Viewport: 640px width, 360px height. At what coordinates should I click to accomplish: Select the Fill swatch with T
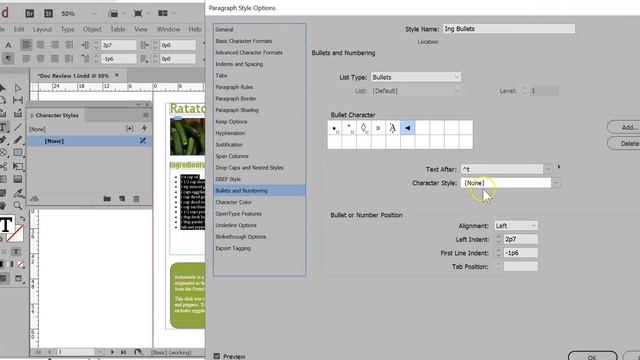coord(6,224)
